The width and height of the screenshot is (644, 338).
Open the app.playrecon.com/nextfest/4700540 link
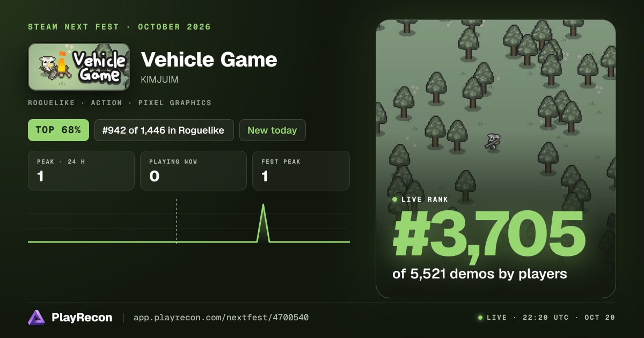(221, 318)
